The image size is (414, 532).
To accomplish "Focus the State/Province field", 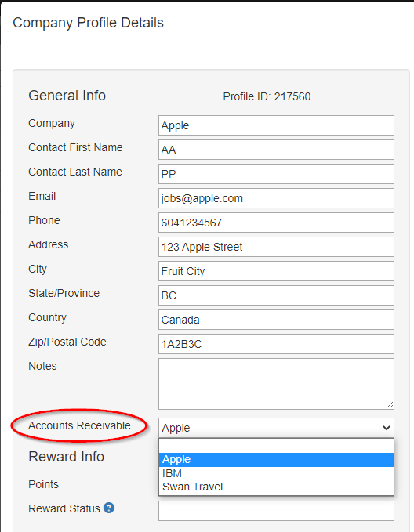I will point(276,295).
